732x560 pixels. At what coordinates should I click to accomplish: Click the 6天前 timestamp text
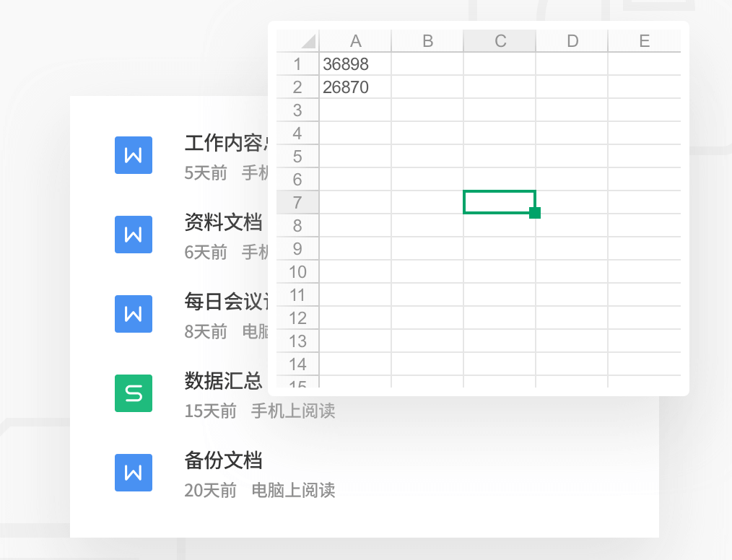[206, 252]
